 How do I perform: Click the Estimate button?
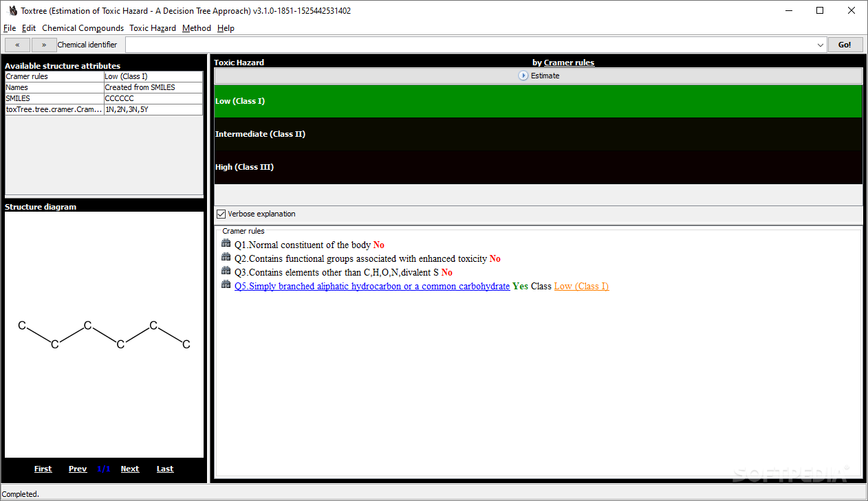[x=539, y=76]
